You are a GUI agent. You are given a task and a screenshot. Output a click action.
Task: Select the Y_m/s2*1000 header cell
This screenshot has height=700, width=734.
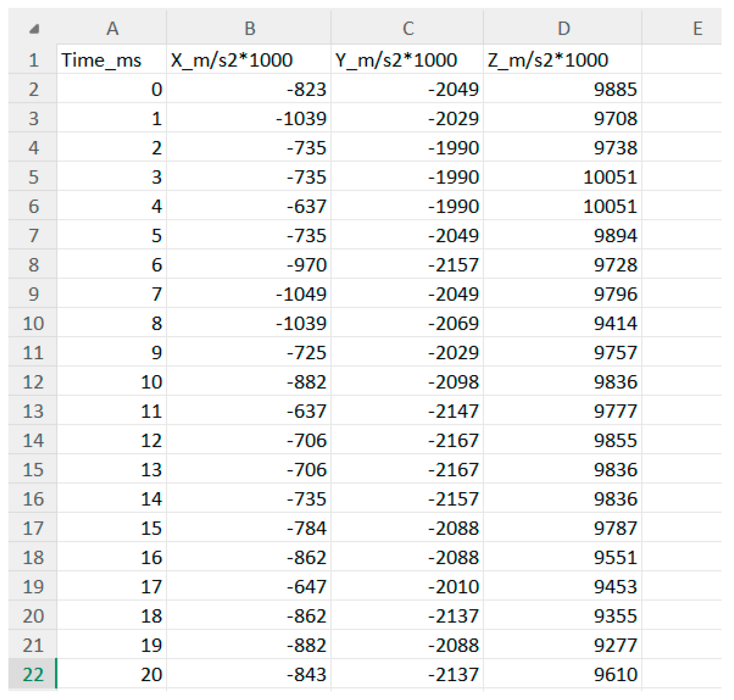[407, 60]
